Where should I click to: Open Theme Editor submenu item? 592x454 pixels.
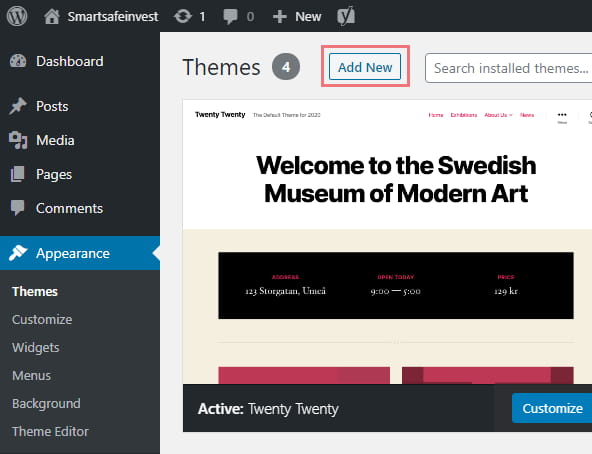click(50, 431)
